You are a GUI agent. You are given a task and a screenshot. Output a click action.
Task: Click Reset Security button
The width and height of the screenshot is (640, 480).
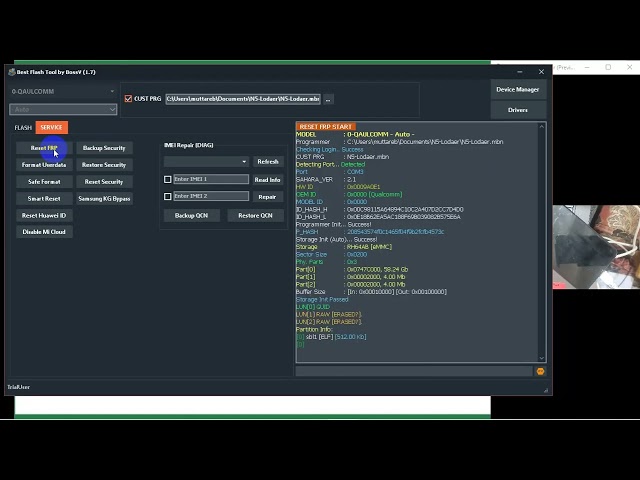pos(104,182)
